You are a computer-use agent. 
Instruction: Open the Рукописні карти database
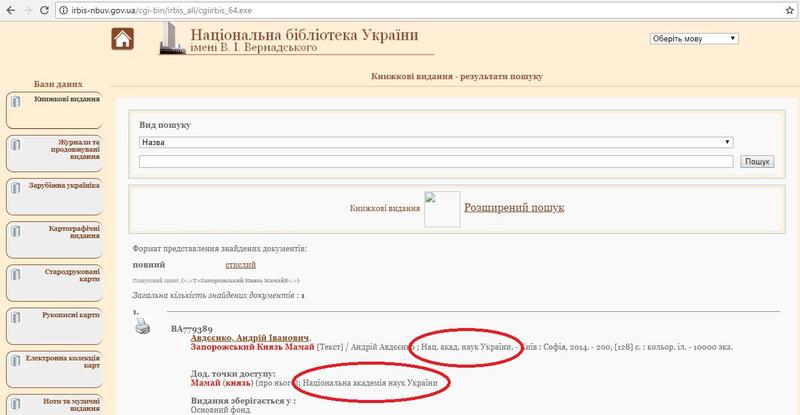click(54, 326)
